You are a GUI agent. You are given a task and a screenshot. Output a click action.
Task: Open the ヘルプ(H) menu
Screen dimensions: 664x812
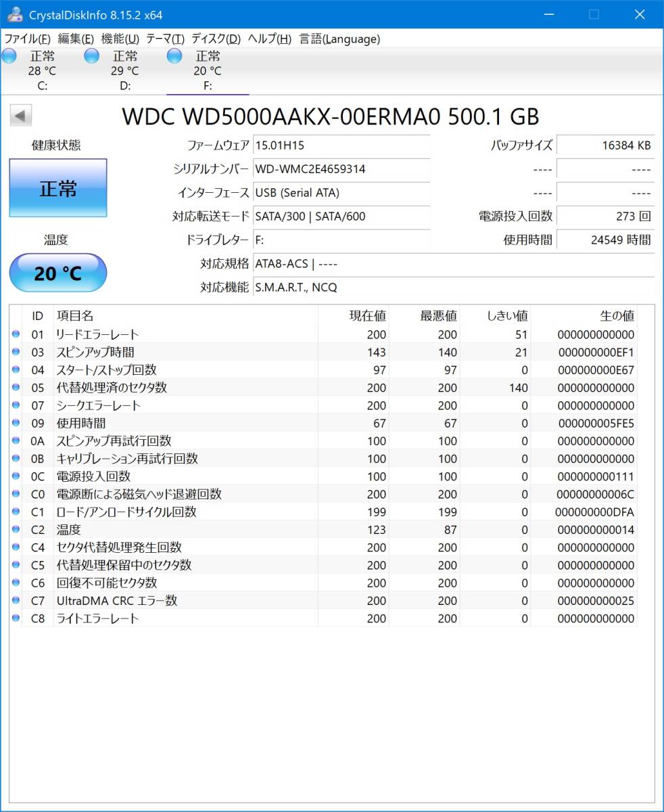point(270,39)
